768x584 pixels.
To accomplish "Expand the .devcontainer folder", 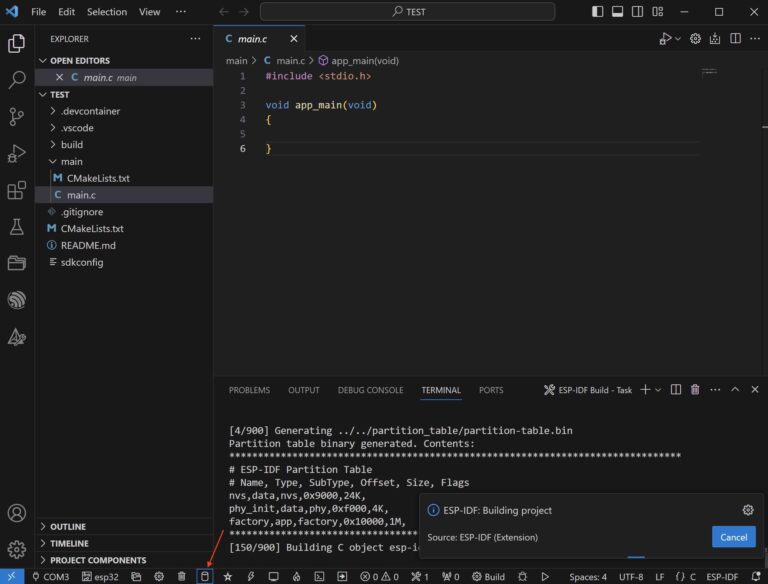I will 90,111.
